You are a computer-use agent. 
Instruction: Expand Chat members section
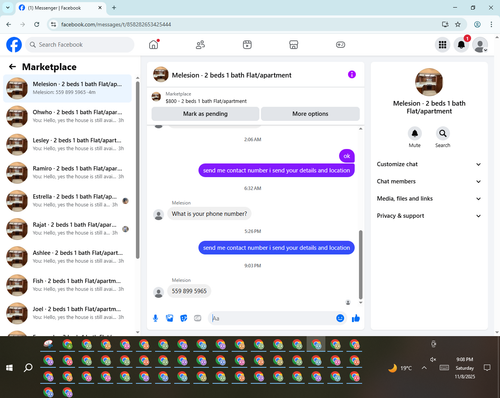(x=429, y=181)
